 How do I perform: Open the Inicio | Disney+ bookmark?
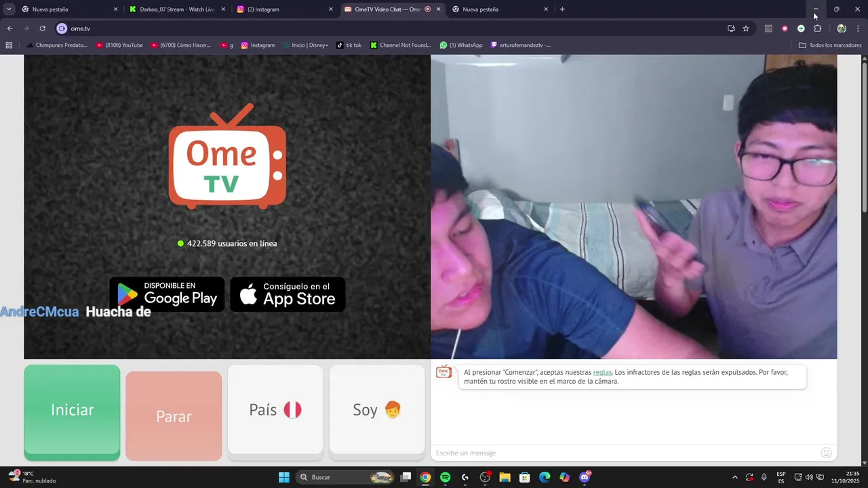click(305, 45)
